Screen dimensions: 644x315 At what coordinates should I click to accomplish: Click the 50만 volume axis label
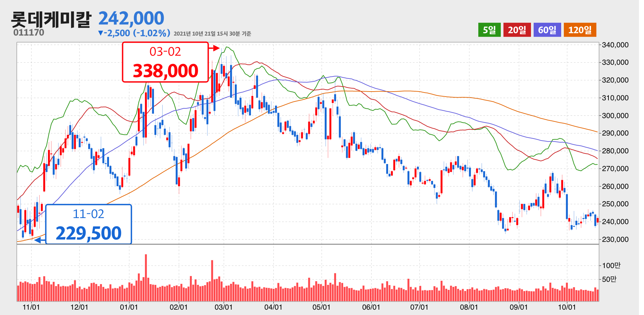[x=609, y=279]
